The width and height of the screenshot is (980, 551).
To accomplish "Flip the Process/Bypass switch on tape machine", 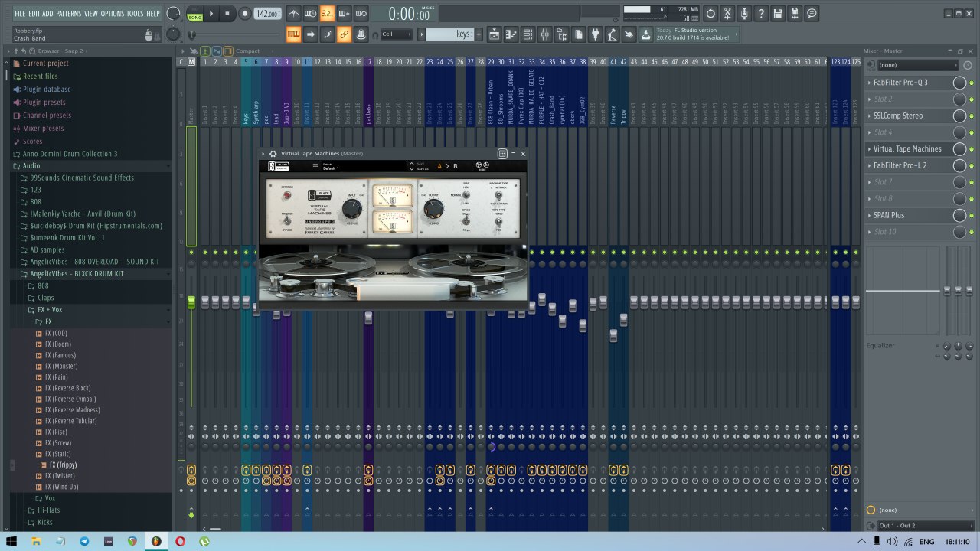I will [287, 221].
